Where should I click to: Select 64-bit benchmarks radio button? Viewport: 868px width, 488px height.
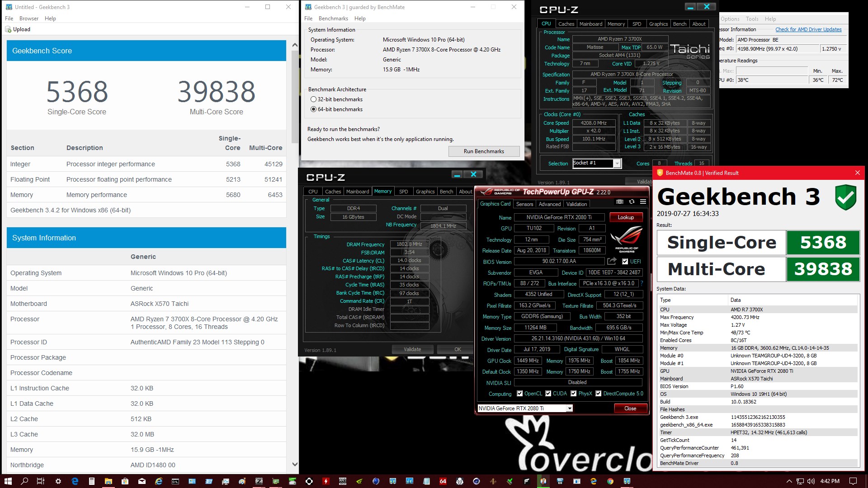[313, 109]
